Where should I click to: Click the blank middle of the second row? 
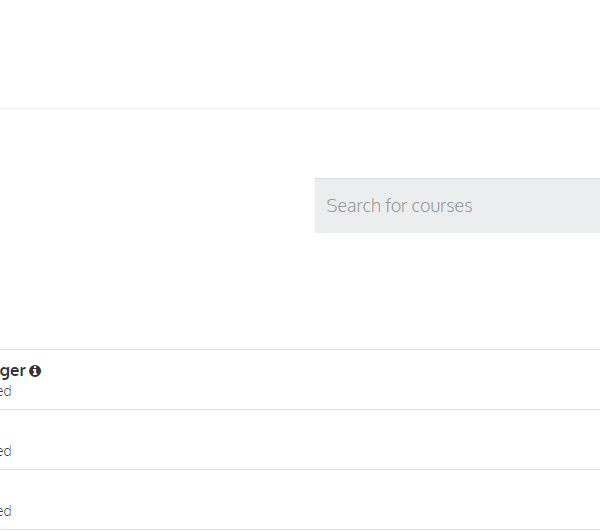[300, 440]
